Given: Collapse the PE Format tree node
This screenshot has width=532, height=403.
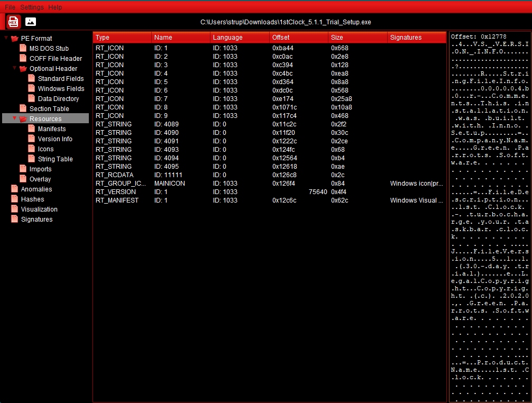Looking at the screenshot, I should tap(6, 38).
